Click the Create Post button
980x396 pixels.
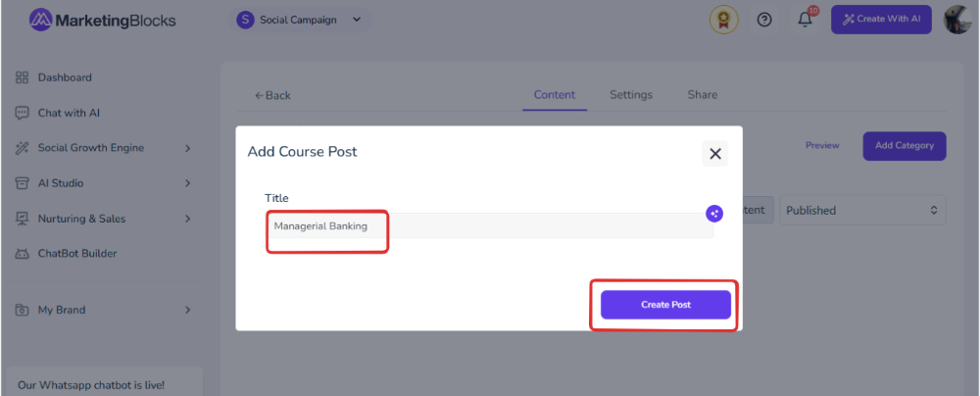[x=665, y=305]
